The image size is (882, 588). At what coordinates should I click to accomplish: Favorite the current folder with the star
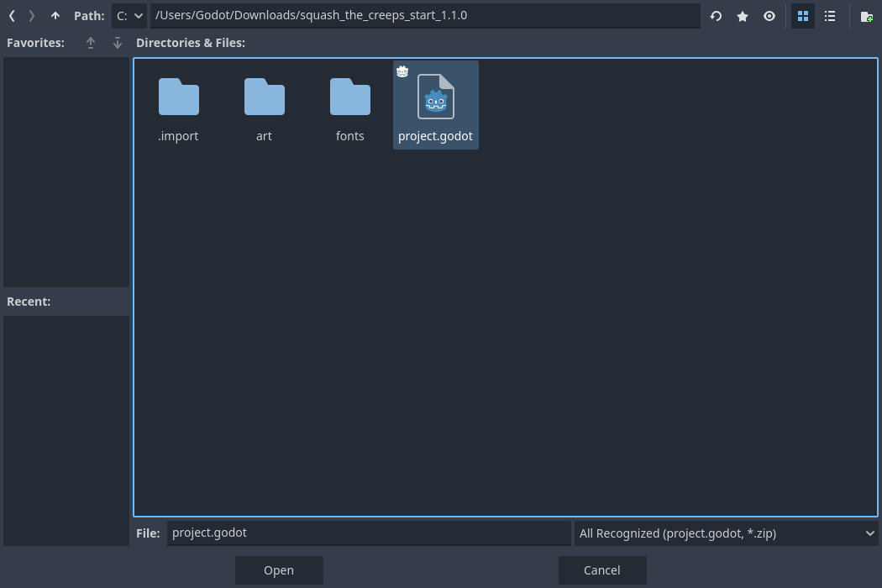pos(742,16)
